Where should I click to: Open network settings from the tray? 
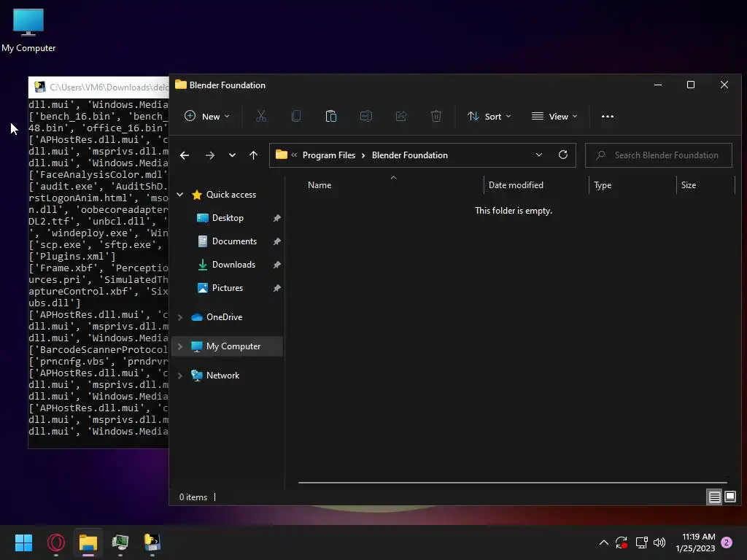(x=642, y=542)
